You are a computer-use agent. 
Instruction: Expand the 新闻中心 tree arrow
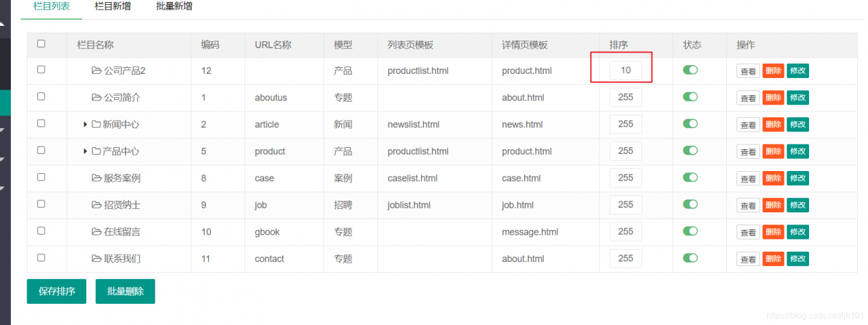click(85, 124)
